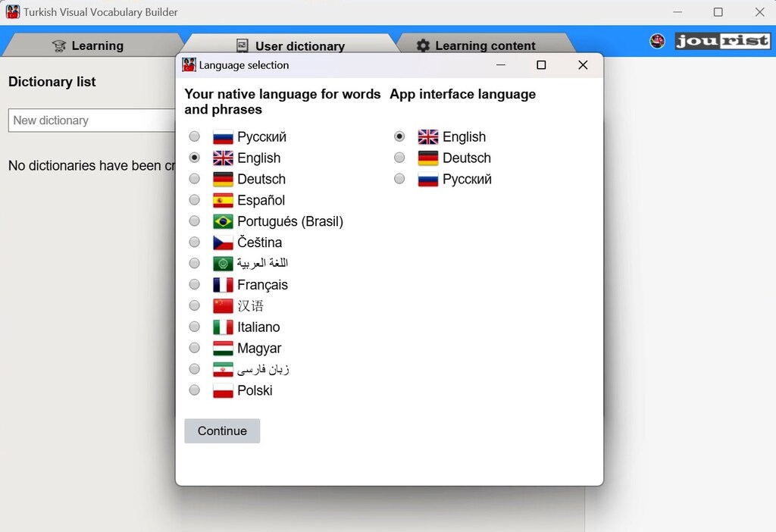Image resolution: width=776 pixels, height=532 pixels.
Task: Click the Arab League flag icon
Action: pos(224,264)
